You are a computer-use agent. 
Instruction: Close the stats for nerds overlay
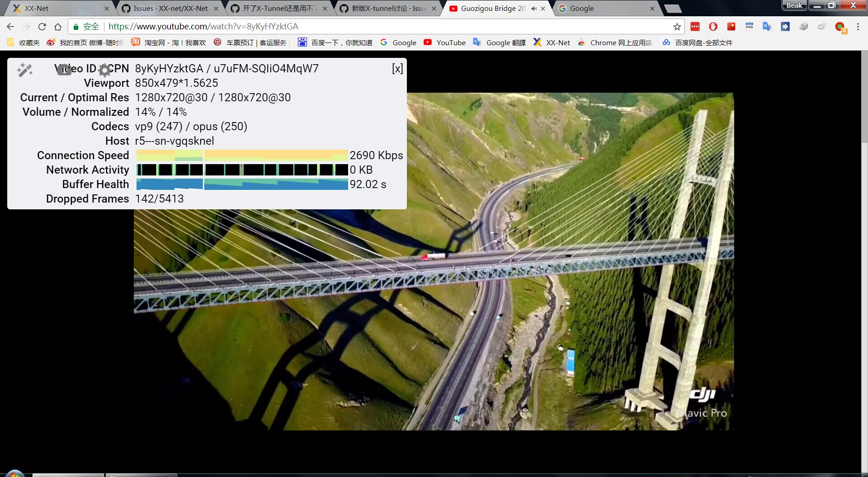tap(397, 69)
